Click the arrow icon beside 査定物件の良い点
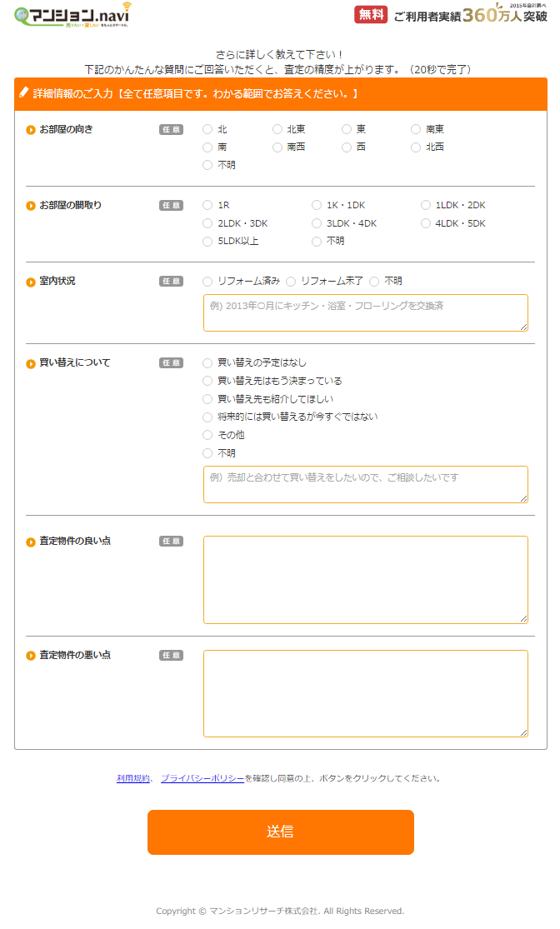This screenshot has width=560, height=929. [31, 542]
